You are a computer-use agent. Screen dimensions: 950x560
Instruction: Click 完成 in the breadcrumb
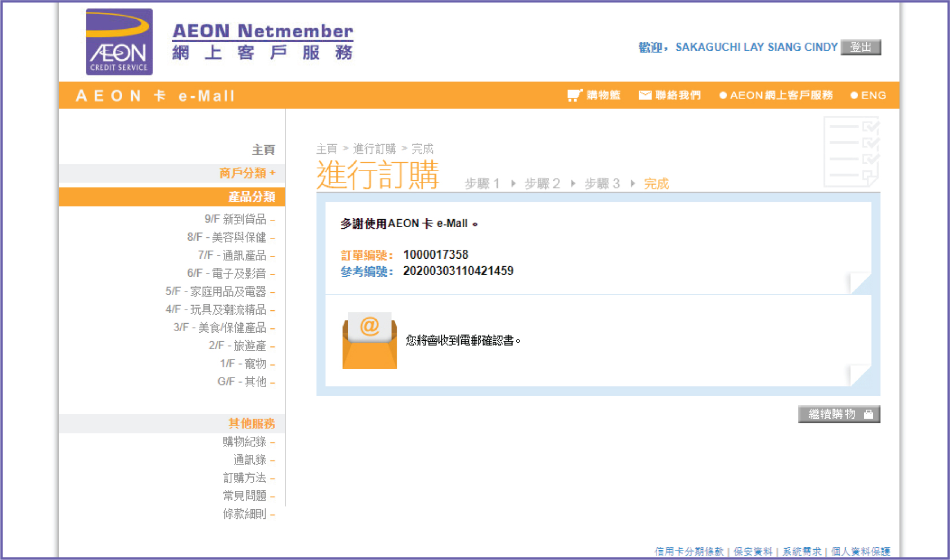tap(422, 149)
